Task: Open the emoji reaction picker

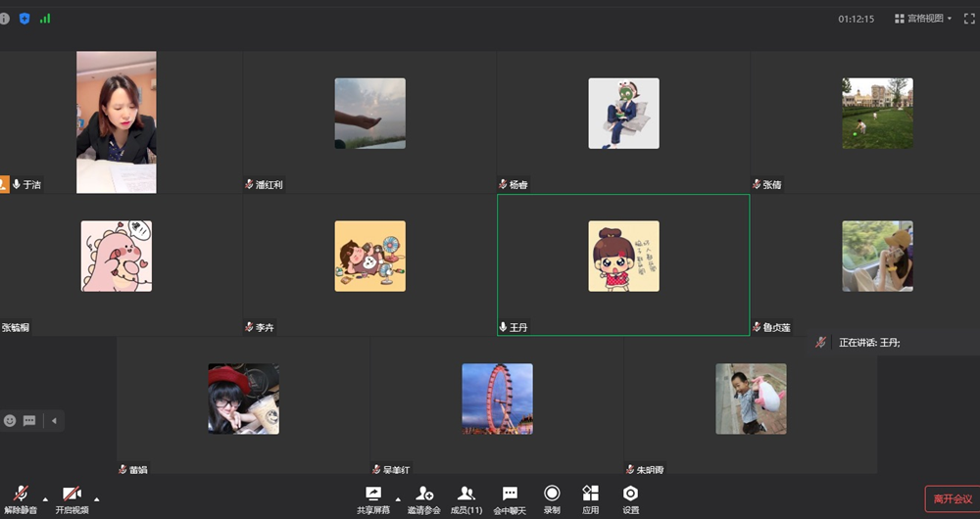Action: [11, 421]
